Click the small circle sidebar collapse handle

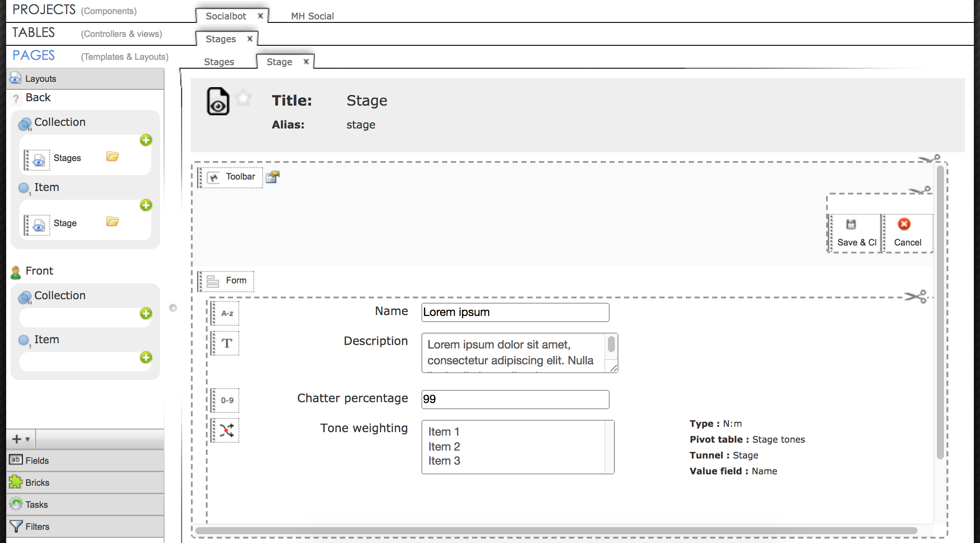[x=173, y=308]
